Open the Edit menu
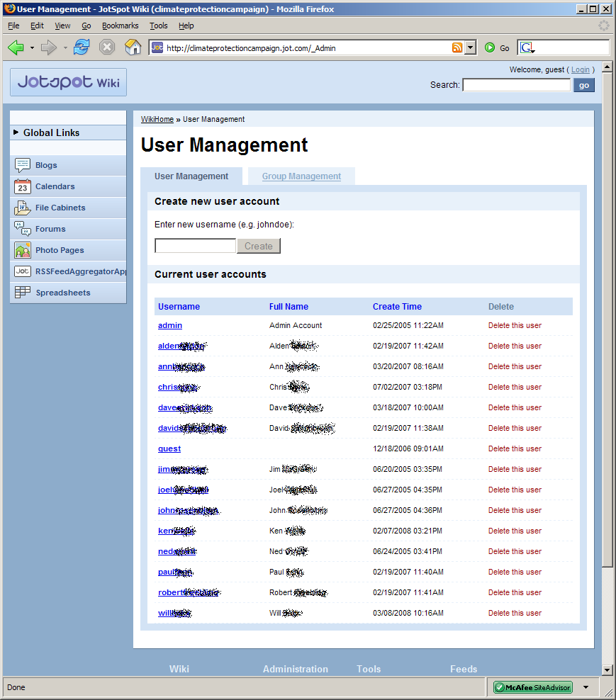Image resolution: width=616 pixels, height=700 pixels. click(x=37, y=26)
